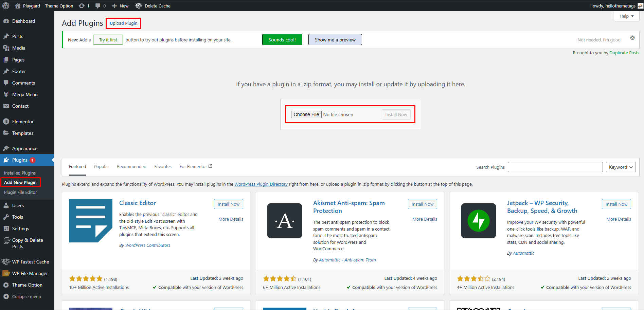Viewport: 644px width, 310px height.
Task: Open the Plugins menu in sidebar
Action: click(x=27, y=160)
